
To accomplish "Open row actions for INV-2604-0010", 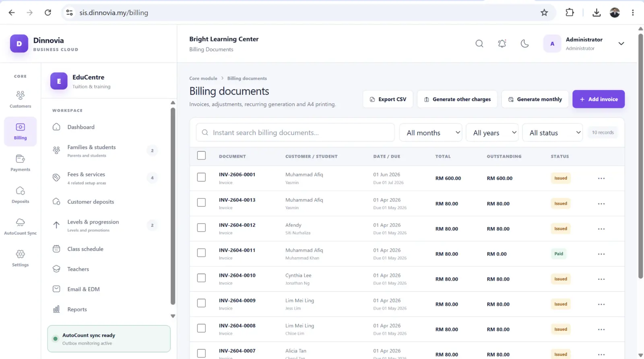I will coord(601,279).
